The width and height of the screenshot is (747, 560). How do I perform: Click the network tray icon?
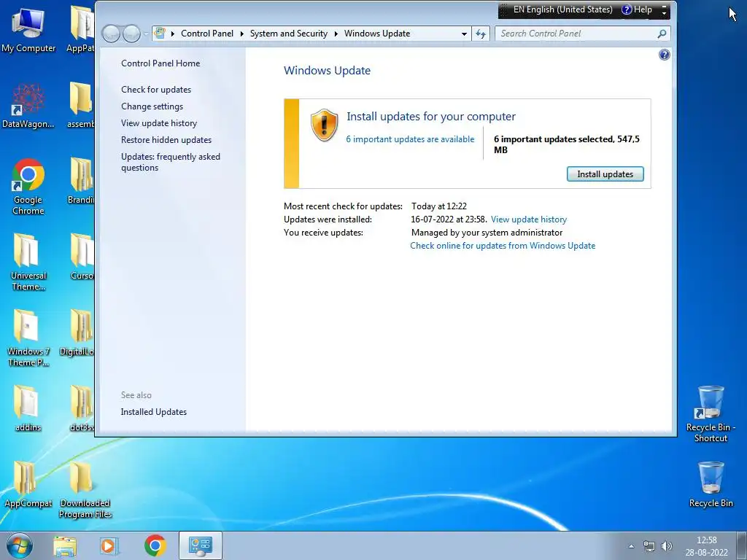coord(649,546)
